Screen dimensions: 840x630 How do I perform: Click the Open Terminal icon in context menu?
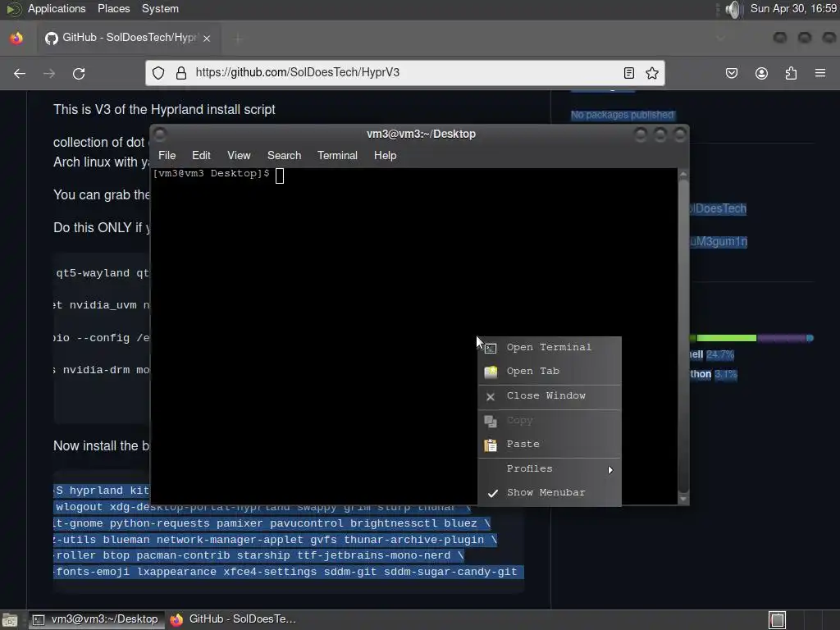click(491, 348)
